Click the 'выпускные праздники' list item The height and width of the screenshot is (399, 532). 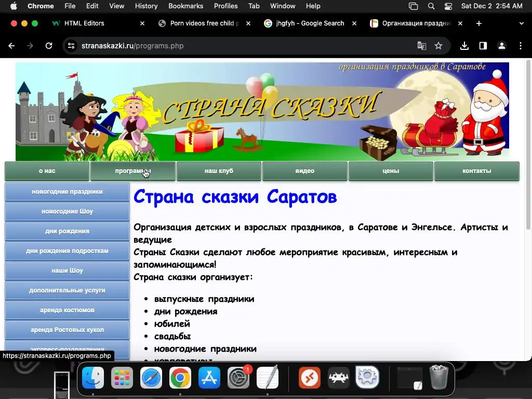click(x=204, y=299)
